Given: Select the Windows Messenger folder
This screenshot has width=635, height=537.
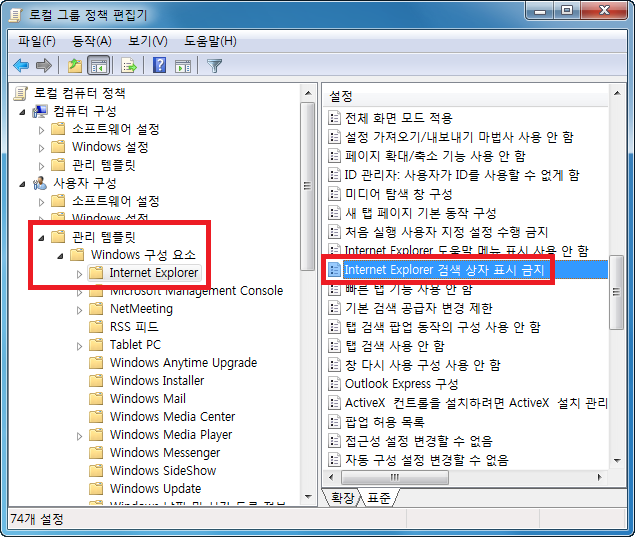Looking at the screenshot, I should point(165,452).
